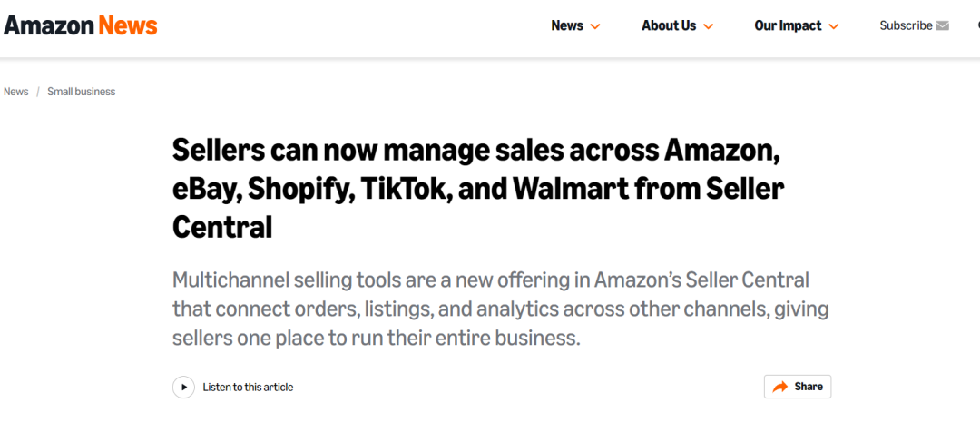The height and width of the screenshot is (432, 980).
Task: Click the article headline about Seller Central
Action: tap(478, 190)
